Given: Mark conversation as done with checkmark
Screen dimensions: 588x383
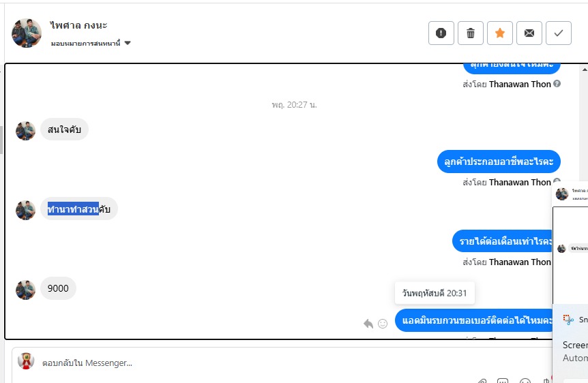Looking at the screenshot, I should pos(559,33).
